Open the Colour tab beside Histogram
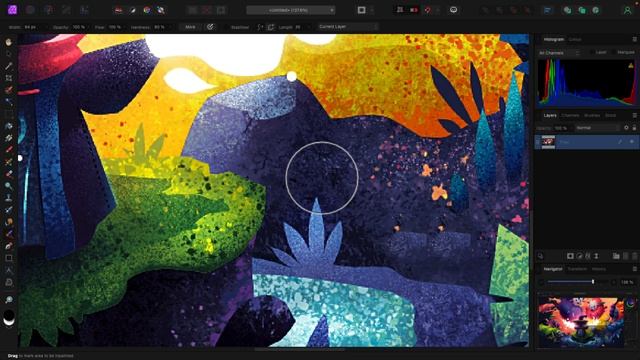The height and width of the screenshot is (360, 640). [x=575, y=40]
